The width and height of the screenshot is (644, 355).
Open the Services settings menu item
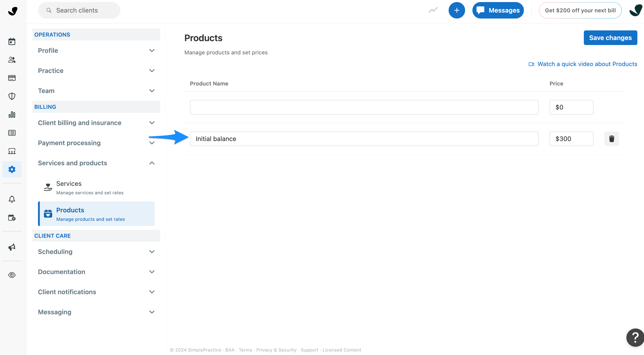pos(96,187)
